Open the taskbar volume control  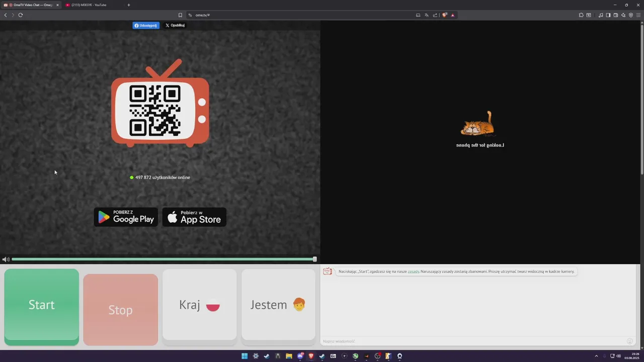619,356
